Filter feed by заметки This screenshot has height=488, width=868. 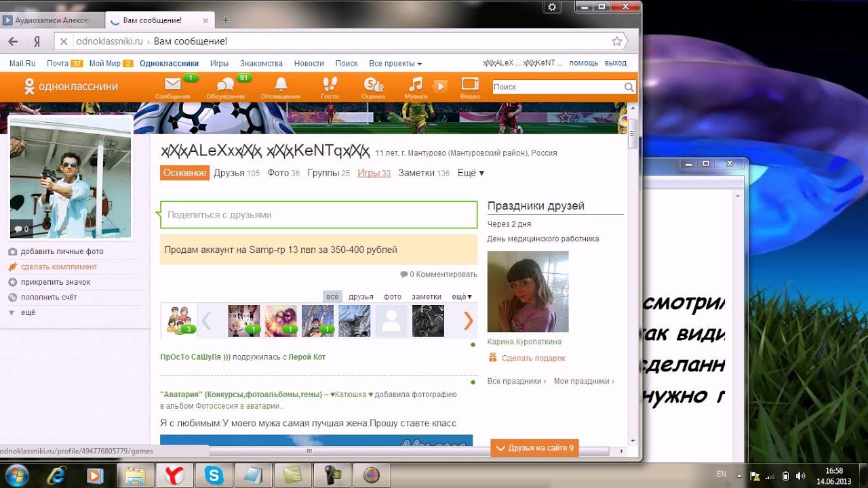click(427, 296)
